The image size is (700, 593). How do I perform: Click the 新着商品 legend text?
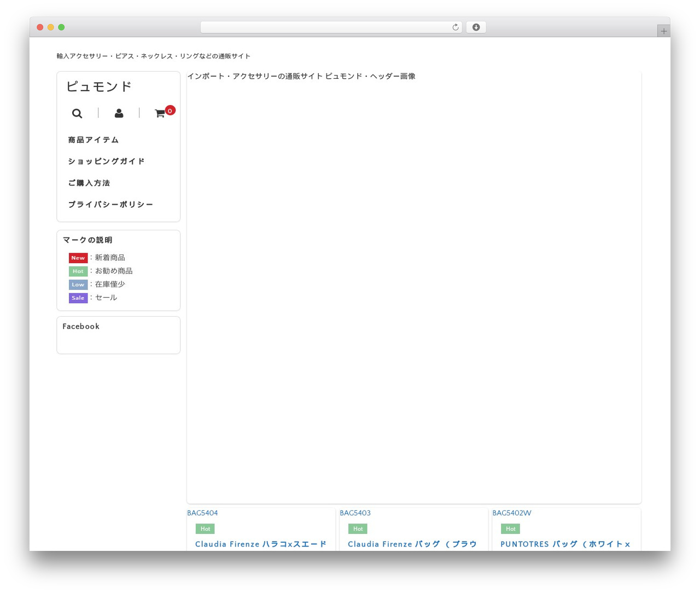tap(110, 258)
